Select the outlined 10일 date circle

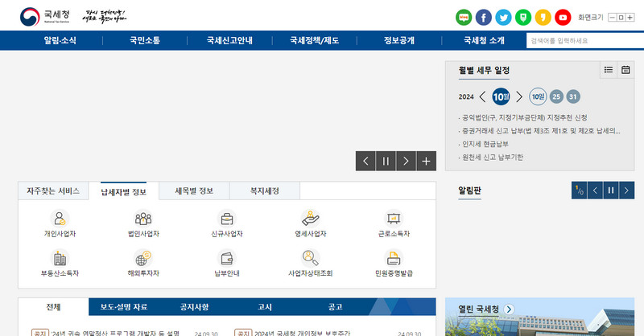(538, 96)
